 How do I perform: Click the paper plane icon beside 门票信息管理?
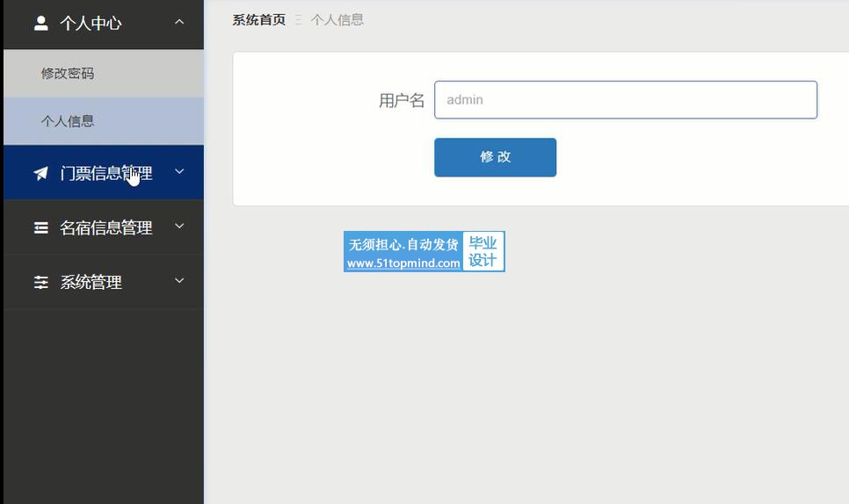click(40, 173)
